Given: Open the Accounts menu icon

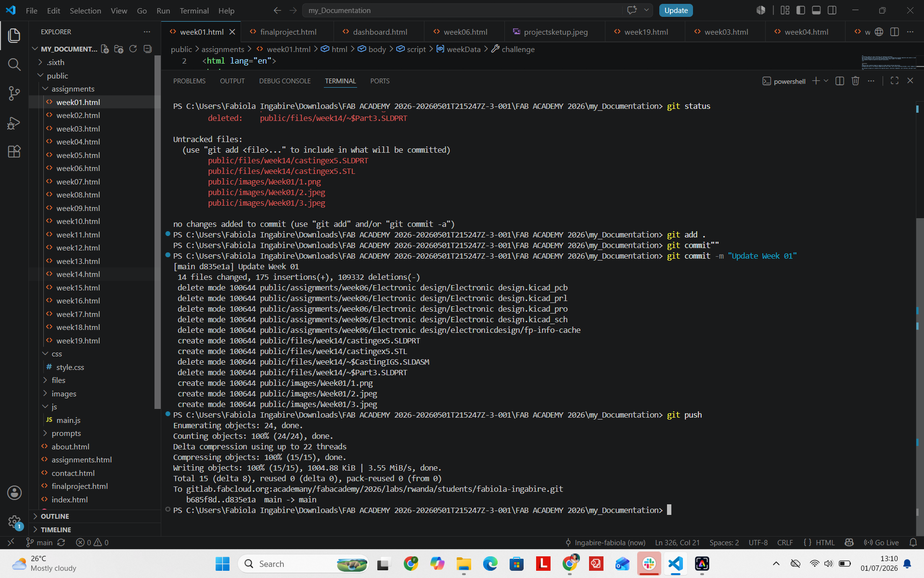Looking at the screenshot, I should pos(14,492).
